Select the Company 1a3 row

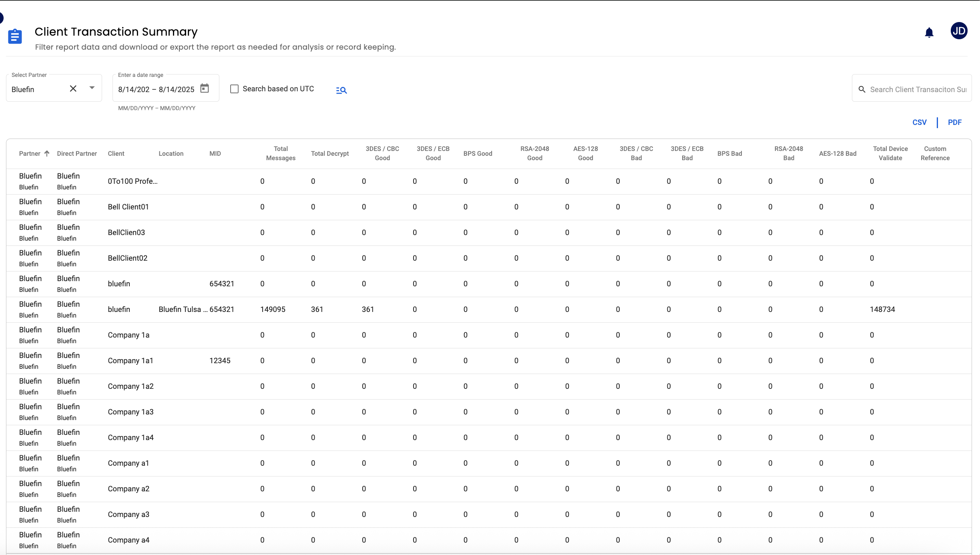coord(489,412)
